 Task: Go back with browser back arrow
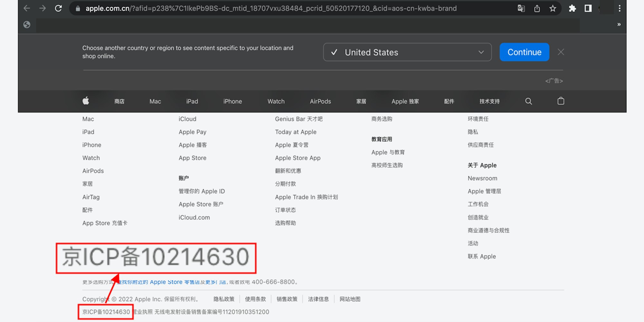(27, 8)
